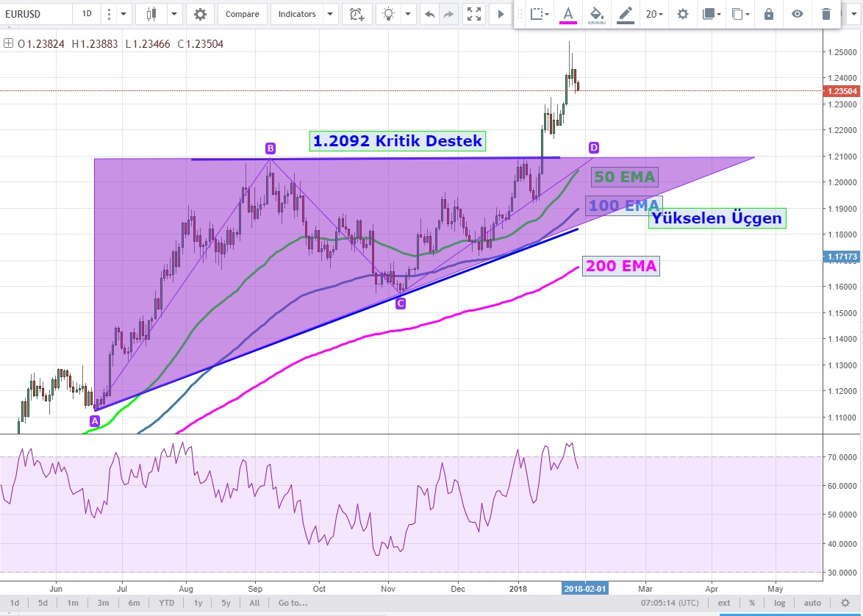Screen dimensions: 863x616
Task: Toggle auto scale in bottom bar
Action: 812,603
